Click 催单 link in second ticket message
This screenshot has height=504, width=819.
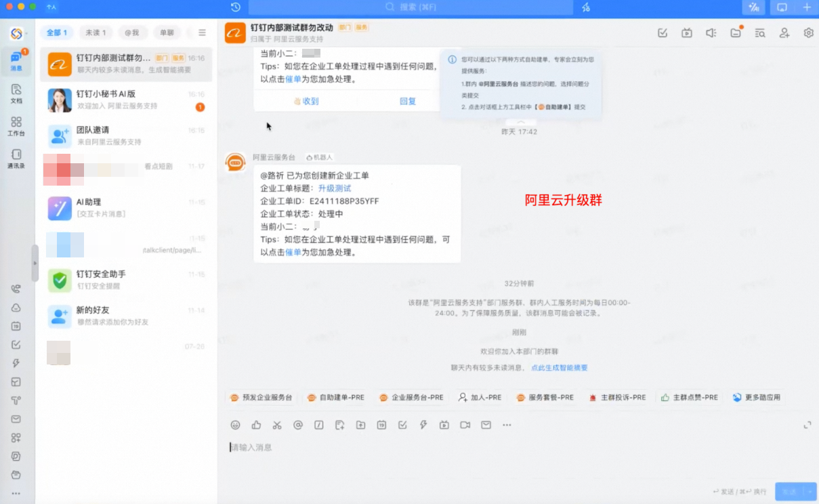point(293,252)
